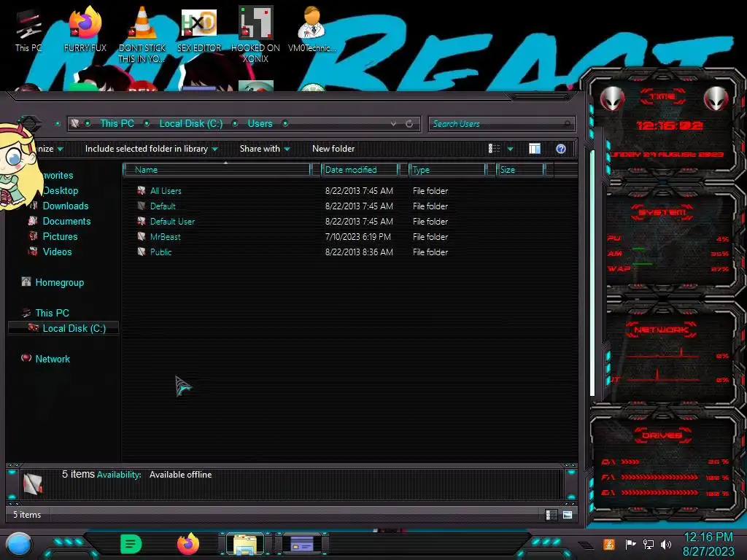This screenshot has width=747, height=560.
Task: Select Network in navigation pane
Action: (53, 359)
